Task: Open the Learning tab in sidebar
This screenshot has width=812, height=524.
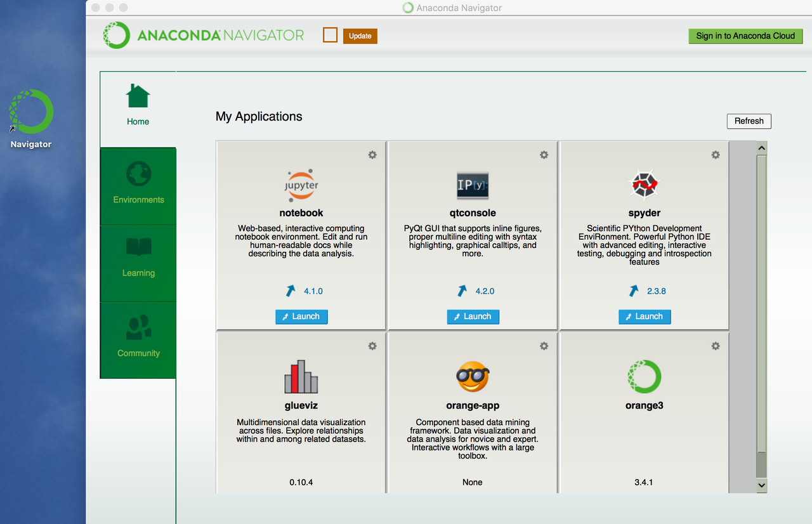Action: coord(138,263)
